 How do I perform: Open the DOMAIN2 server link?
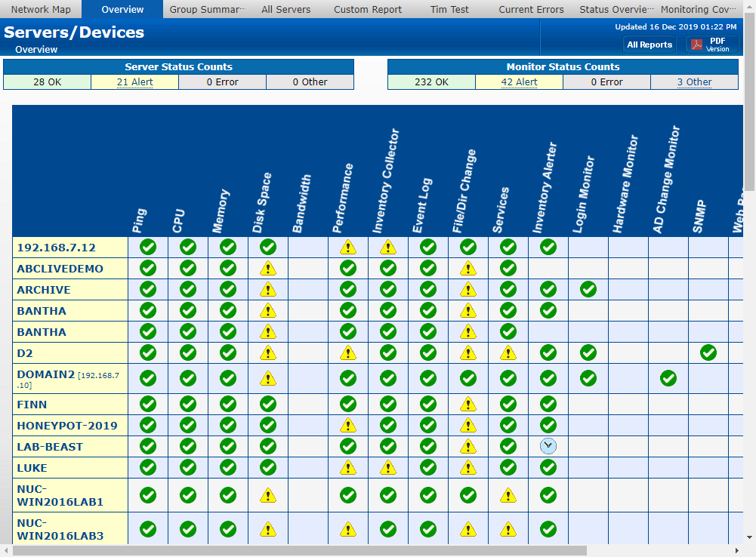pos(46,374)
